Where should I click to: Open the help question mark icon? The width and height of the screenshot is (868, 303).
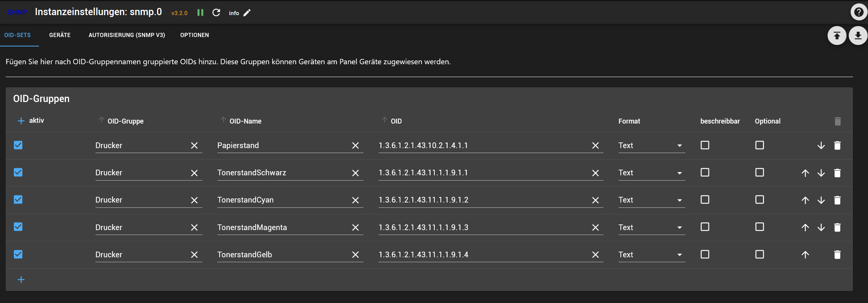[859, 12]
